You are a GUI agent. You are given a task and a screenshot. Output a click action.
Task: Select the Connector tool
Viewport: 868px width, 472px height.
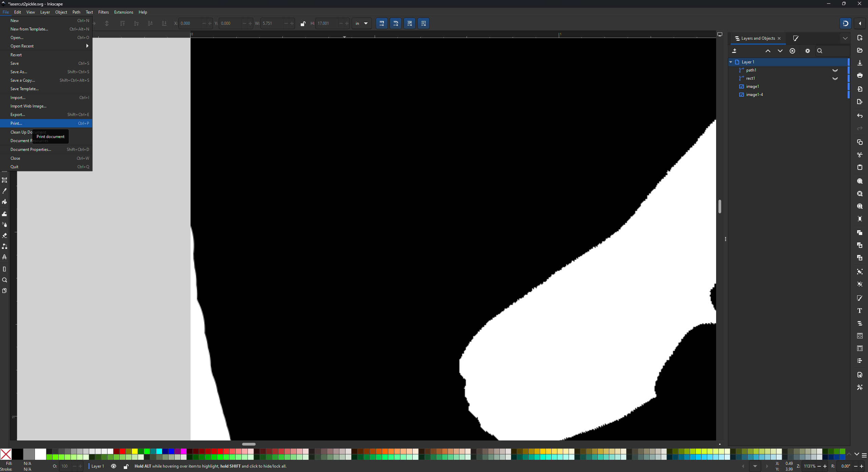tap(4, 247)
